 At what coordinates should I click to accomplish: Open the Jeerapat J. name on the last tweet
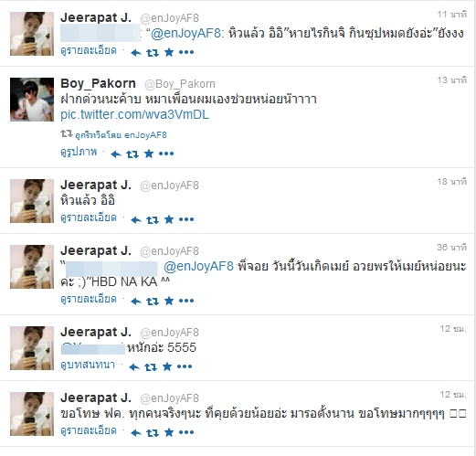pos(96,398)
